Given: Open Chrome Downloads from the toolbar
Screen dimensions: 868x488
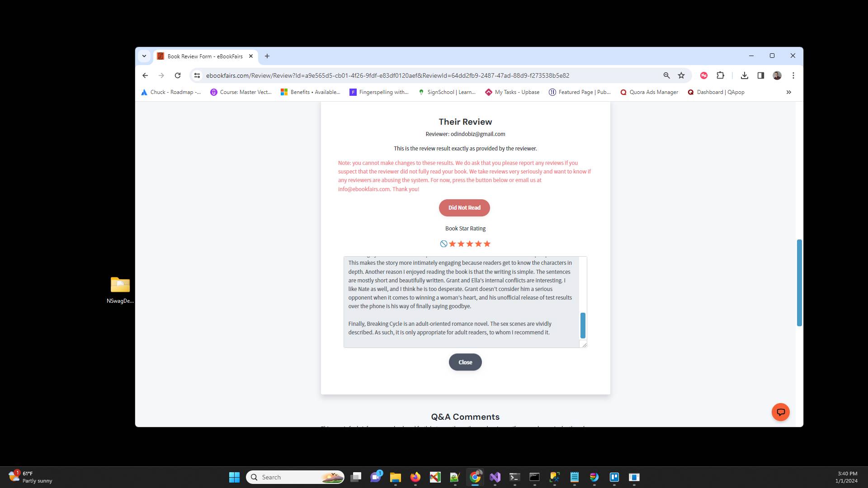Looking at the screenshot, I should coord(745,75).
